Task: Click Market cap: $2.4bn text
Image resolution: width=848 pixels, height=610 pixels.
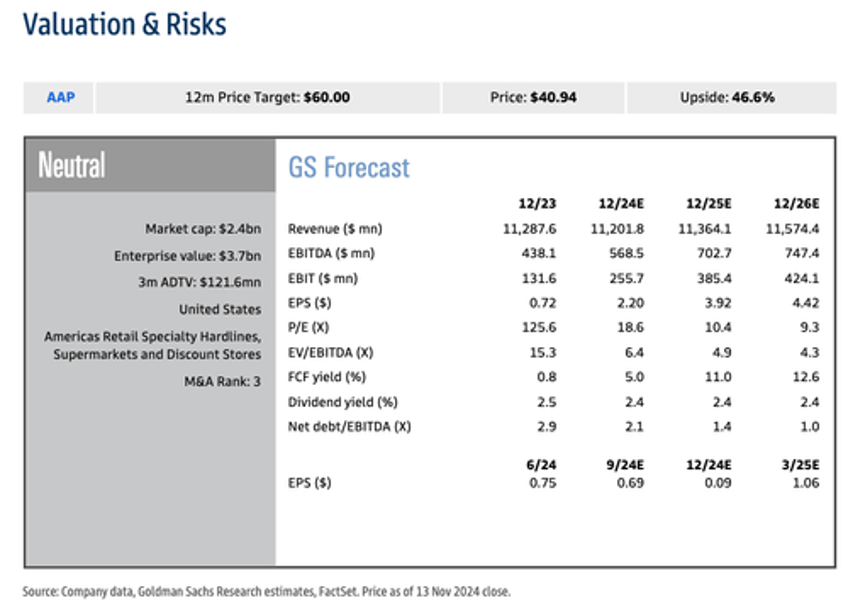Action: 203,229
